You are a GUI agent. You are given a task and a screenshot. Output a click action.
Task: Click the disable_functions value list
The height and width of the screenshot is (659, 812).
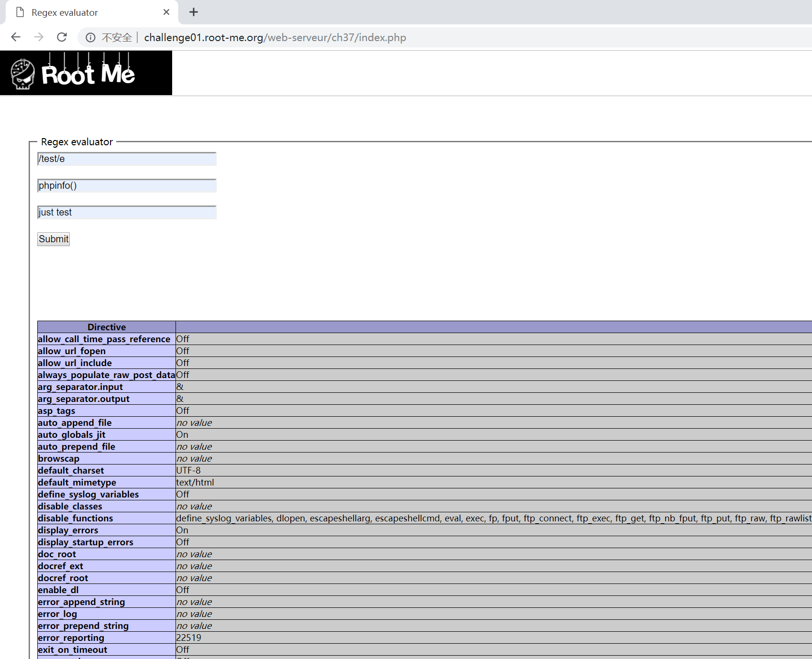click(x=494, y=518)
